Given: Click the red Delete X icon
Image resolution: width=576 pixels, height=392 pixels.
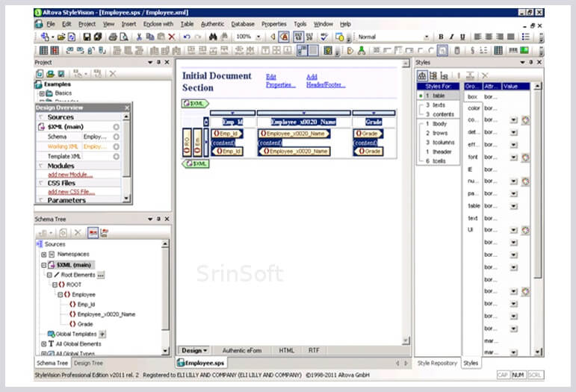Looking at the screenshot, I should tap(172, 37).
